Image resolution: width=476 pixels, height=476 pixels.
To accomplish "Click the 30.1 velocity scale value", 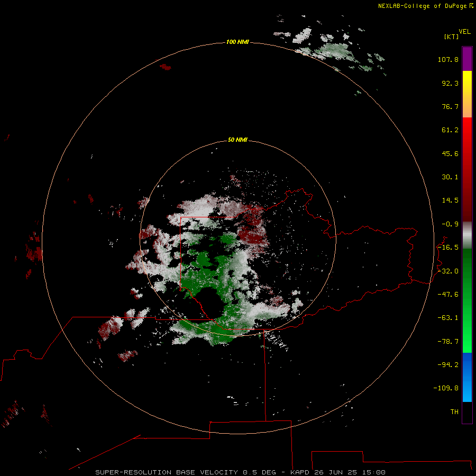I will (450, 177).
